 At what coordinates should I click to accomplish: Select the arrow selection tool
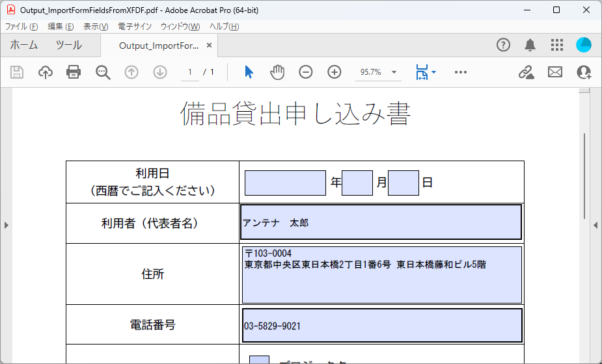point(249,72)
